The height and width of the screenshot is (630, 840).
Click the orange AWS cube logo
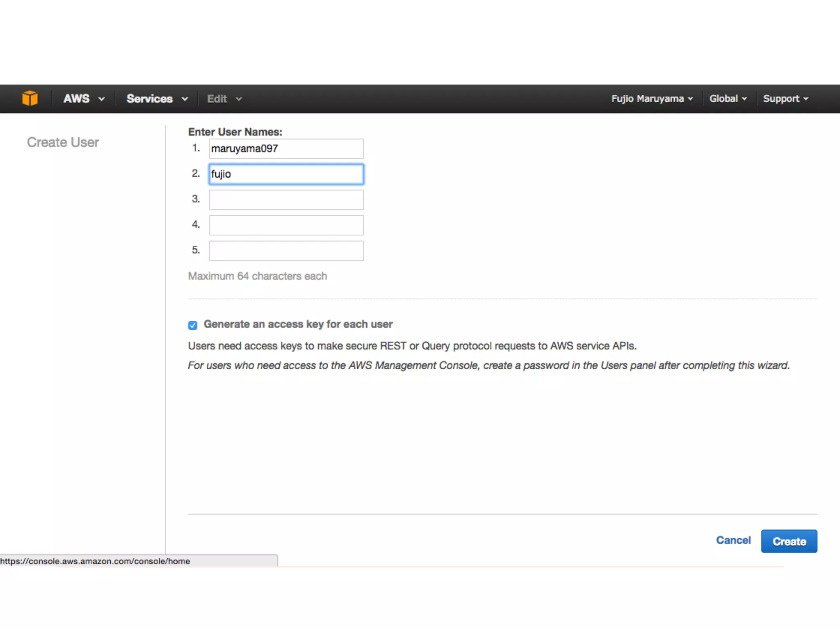coord(30,98)
